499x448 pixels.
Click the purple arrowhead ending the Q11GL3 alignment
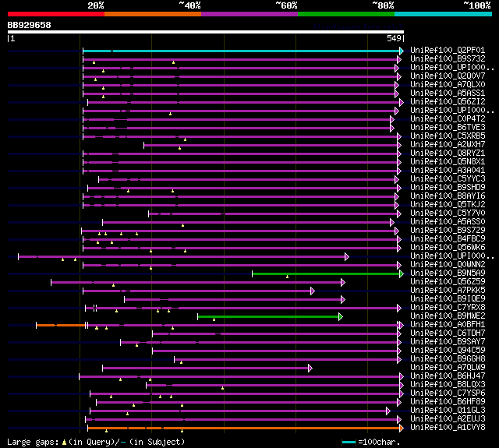pyautogui.click(x=388, y=411)
